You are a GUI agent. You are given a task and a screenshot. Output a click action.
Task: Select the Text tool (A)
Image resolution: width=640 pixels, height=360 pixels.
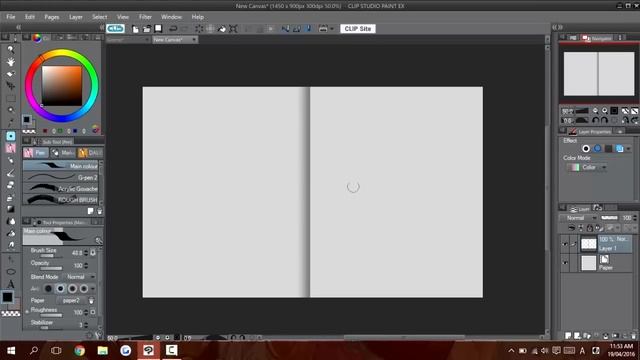click(11, 284)
